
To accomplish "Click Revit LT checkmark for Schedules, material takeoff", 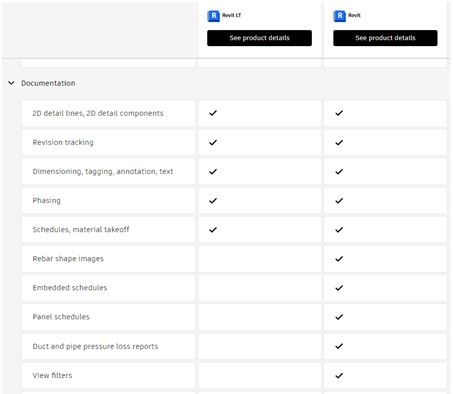I will coord(213,230).
